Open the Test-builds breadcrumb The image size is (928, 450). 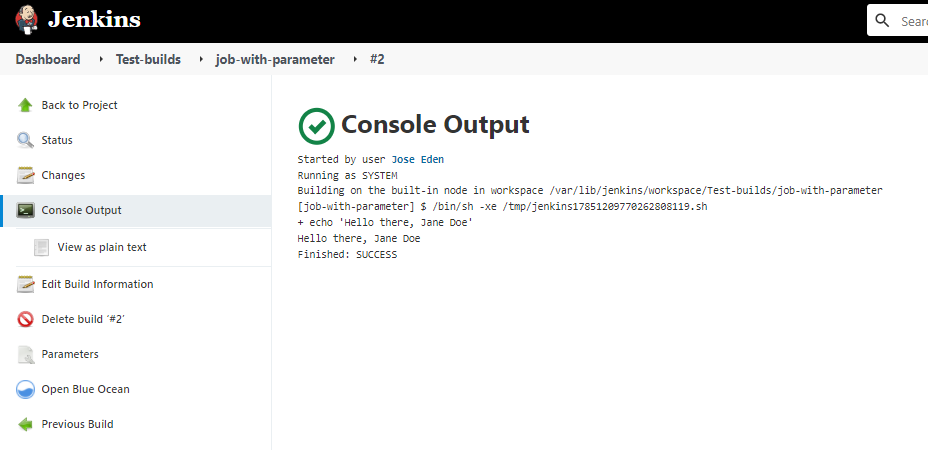[148, 60]
